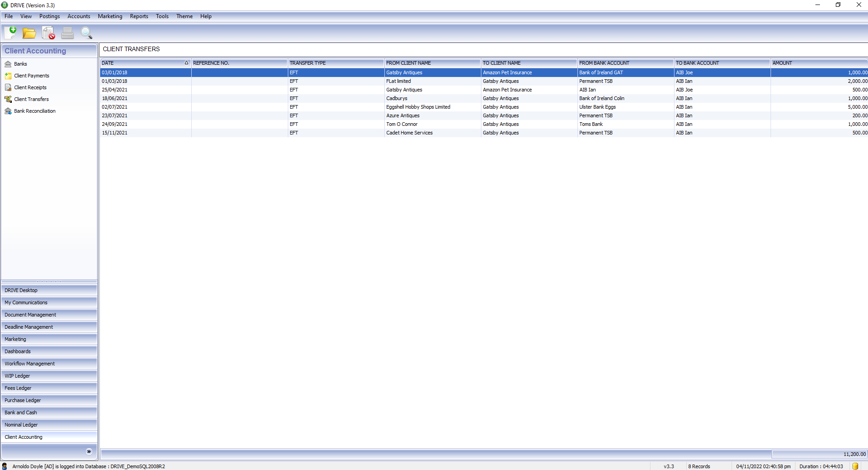868x470 pixels.
Task: Click the 5,000.00 amount cell
Action: coord(819,107)
